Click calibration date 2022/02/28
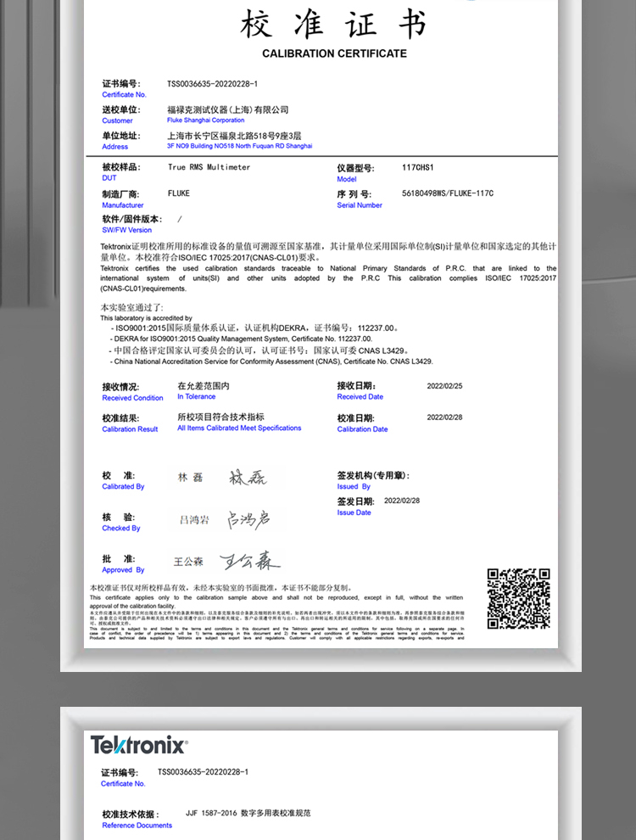The width and height of the screenshot is (636, 840). (444, 417)
